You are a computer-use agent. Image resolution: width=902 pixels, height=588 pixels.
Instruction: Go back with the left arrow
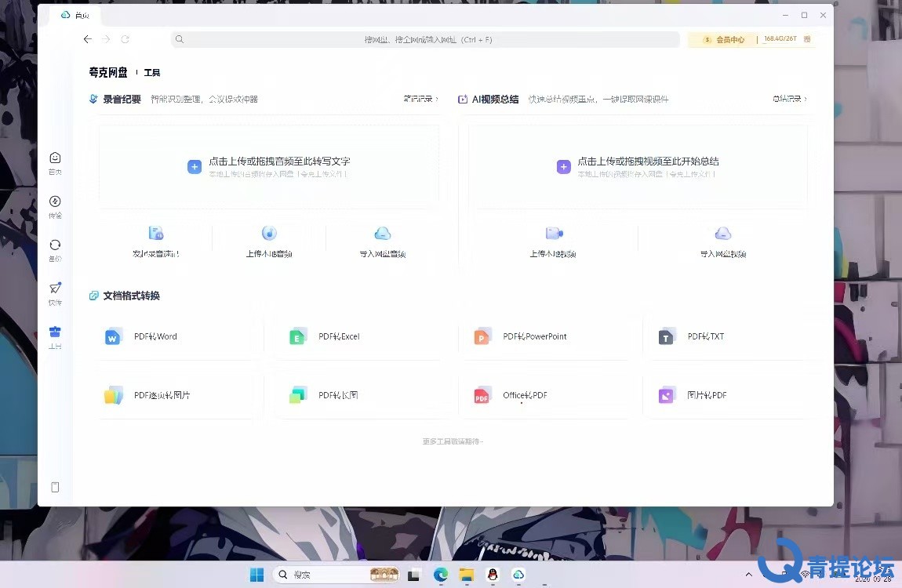87,39
